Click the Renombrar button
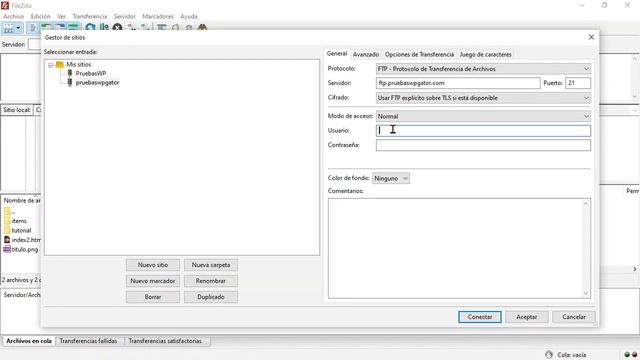 [x=211, y=281]
